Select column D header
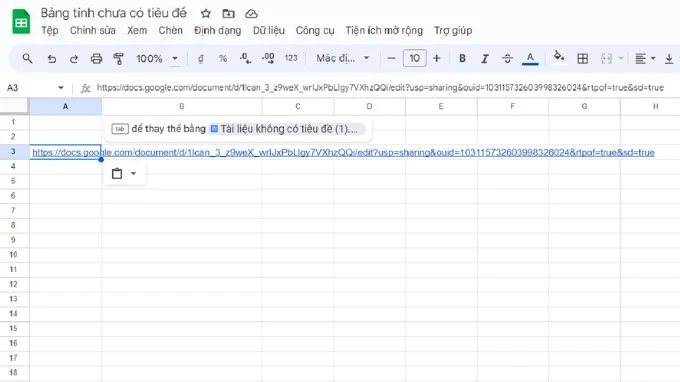680x382 pixels. (x=369, y=106)
